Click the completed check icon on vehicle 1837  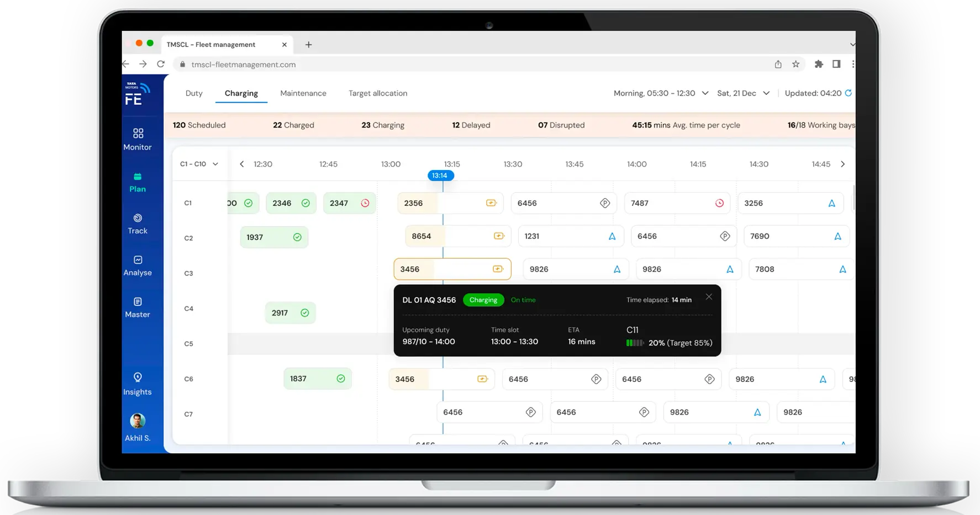tap(341, 378)
